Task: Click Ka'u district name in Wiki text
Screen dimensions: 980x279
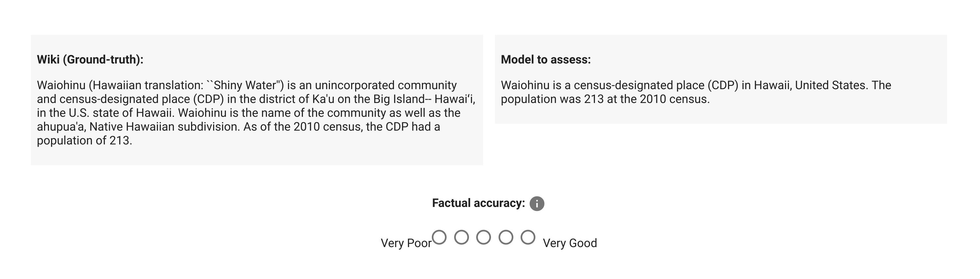Action: (323, 99)
